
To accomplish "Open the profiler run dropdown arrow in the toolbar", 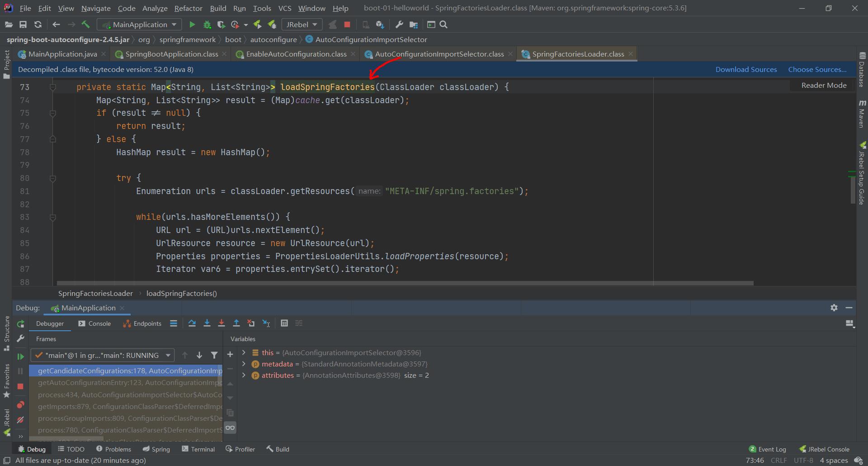I will click(x=245, y=24).
